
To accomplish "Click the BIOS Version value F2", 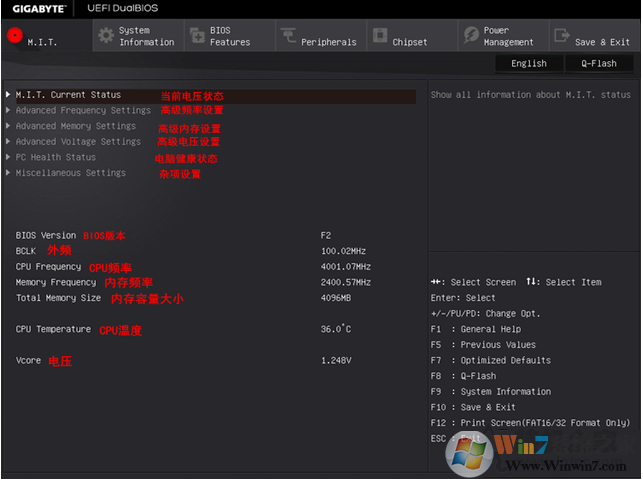I will coord(326,235).
